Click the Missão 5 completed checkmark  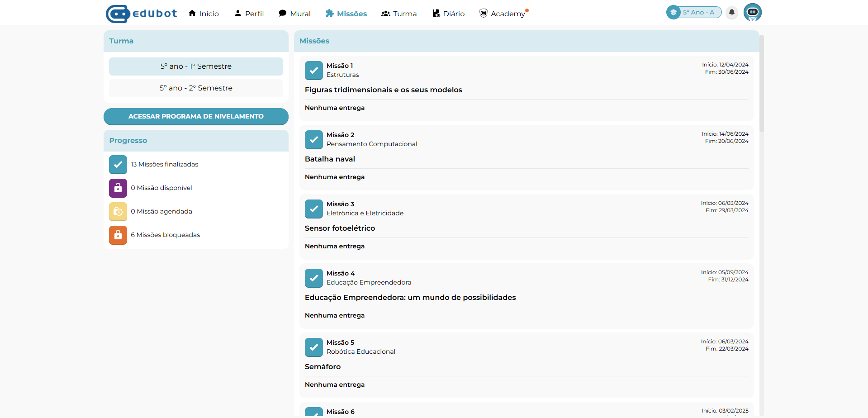[x=314, y=347]
